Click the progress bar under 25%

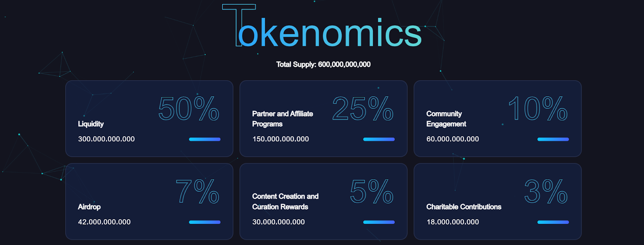379,139
